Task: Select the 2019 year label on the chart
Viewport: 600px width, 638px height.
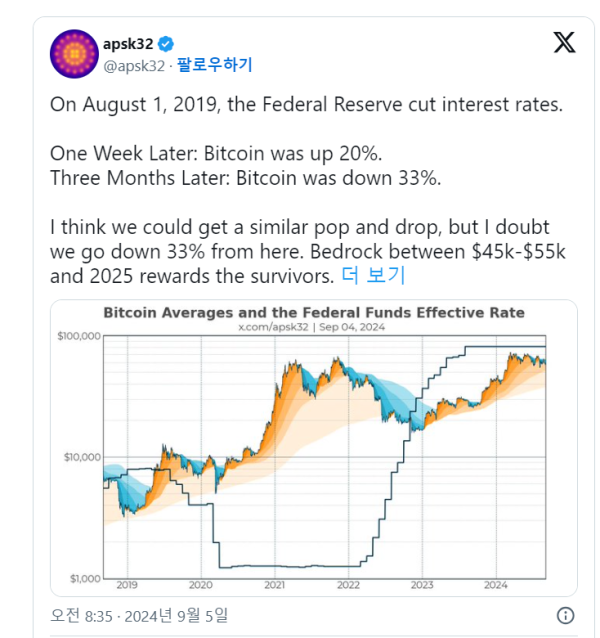Action: click(x=127, y=585)
